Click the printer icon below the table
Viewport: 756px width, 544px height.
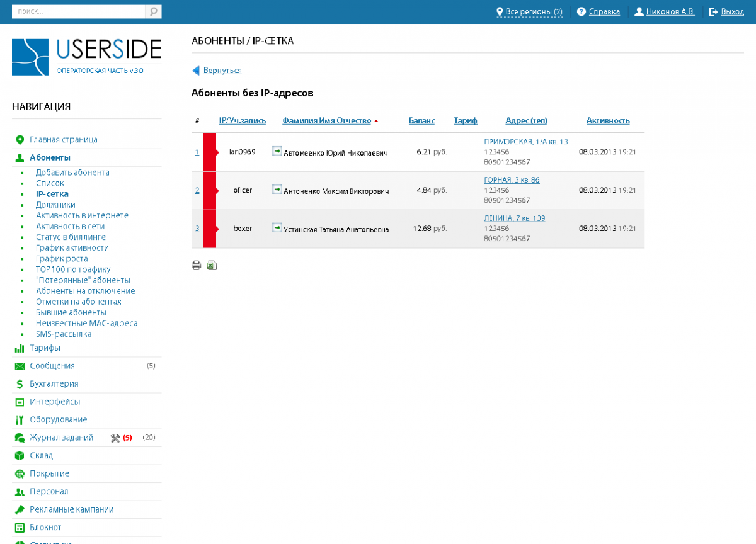pyautogui.click(x=196, y=266)
